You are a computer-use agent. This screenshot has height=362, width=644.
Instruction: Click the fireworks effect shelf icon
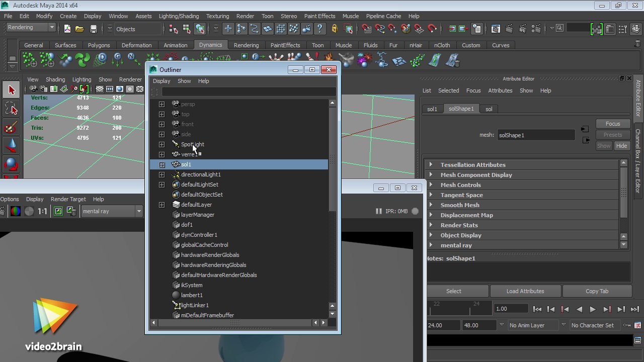(364, 60)
